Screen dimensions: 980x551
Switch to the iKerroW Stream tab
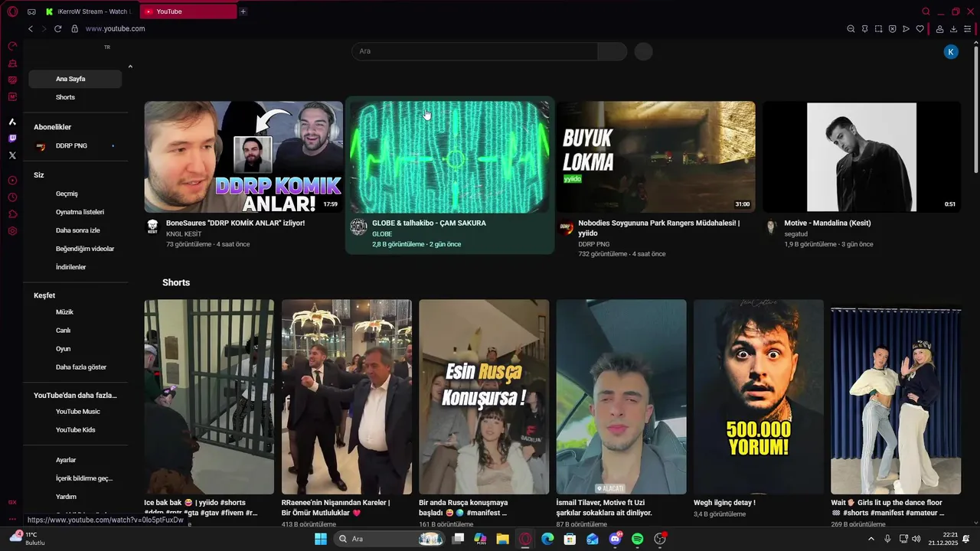click(x=90, y=11)
